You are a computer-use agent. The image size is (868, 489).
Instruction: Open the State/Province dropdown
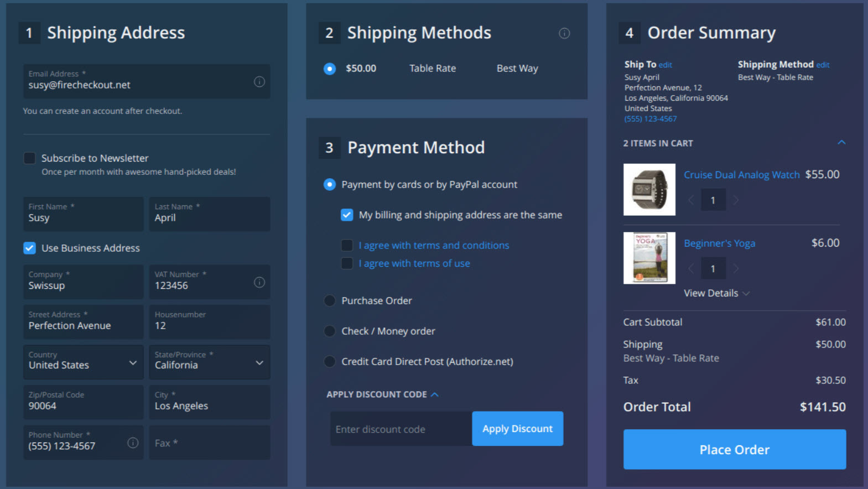[x=209, y=362]
